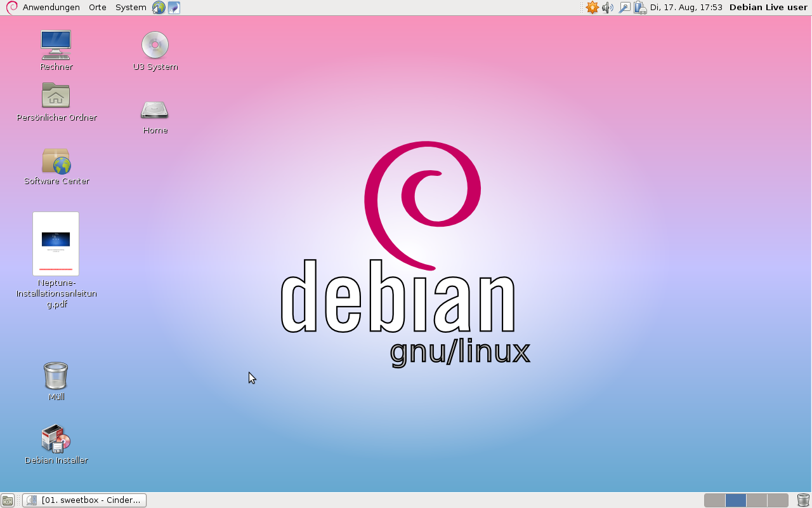Click the orange update notification icon
Image resolution: width=812 pixels, height=508 pixels.
tap(592, 8)
